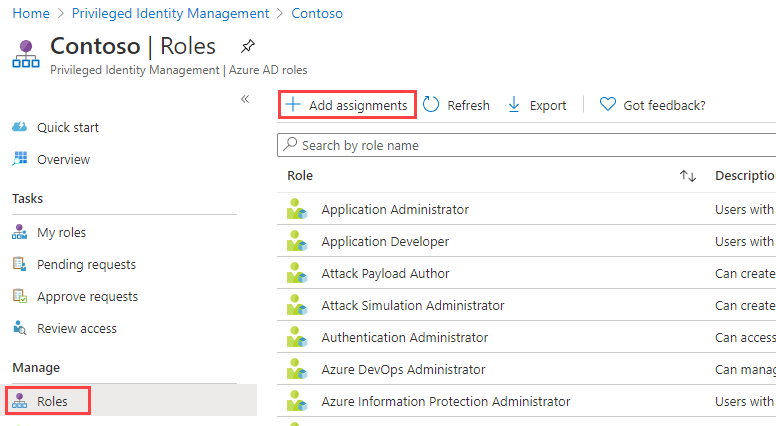776x426 pixels.
Task: Open the Application Developer role
Action: (385, 242)
